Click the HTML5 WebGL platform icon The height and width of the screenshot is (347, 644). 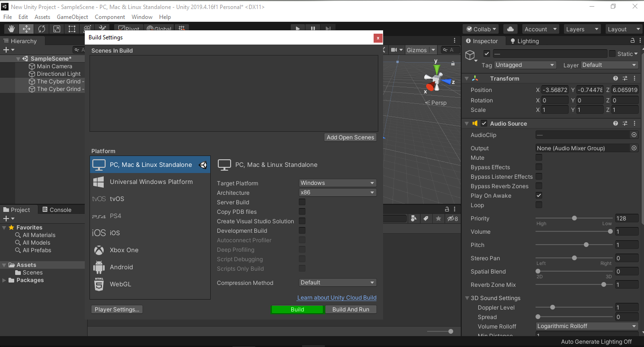coord(99,284)
